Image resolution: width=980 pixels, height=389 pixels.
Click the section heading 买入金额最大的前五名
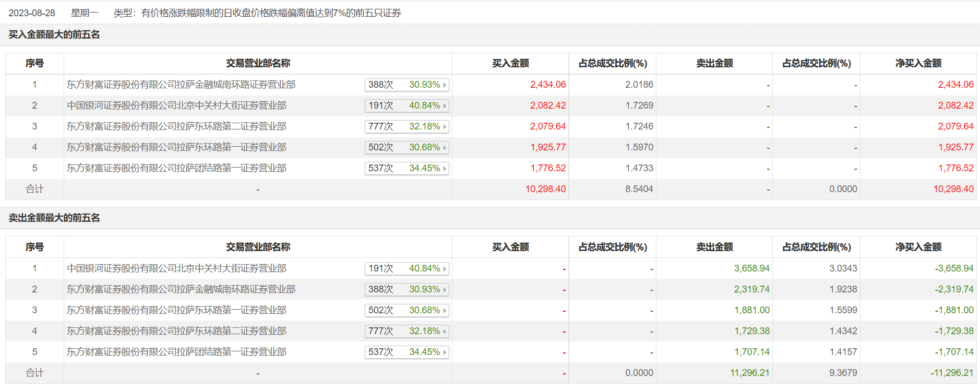pos(54,34)
